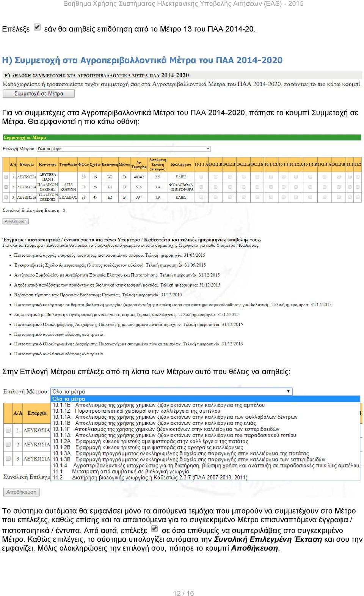
Task: Click bullet 'Βεβαίωση τήρησης των Προνοιών Βιολογικής Γεωργίας'
Action: [98, 295]
